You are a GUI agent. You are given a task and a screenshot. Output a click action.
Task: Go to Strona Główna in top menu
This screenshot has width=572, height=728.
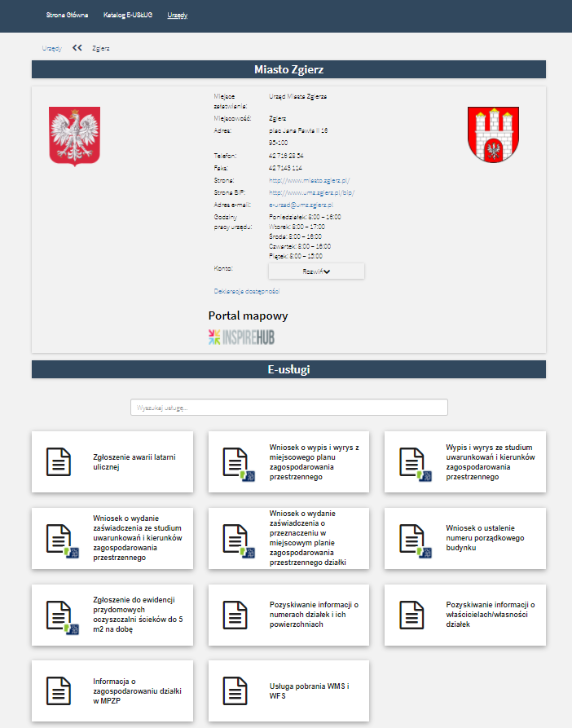pos(67,15)
